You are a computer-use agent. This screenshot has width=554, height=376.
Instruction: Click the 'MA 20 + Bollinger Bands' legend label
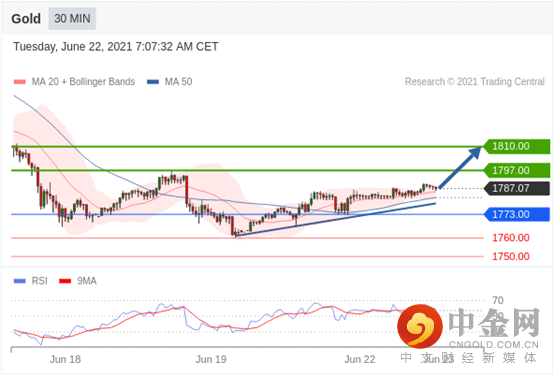point(83,82)
